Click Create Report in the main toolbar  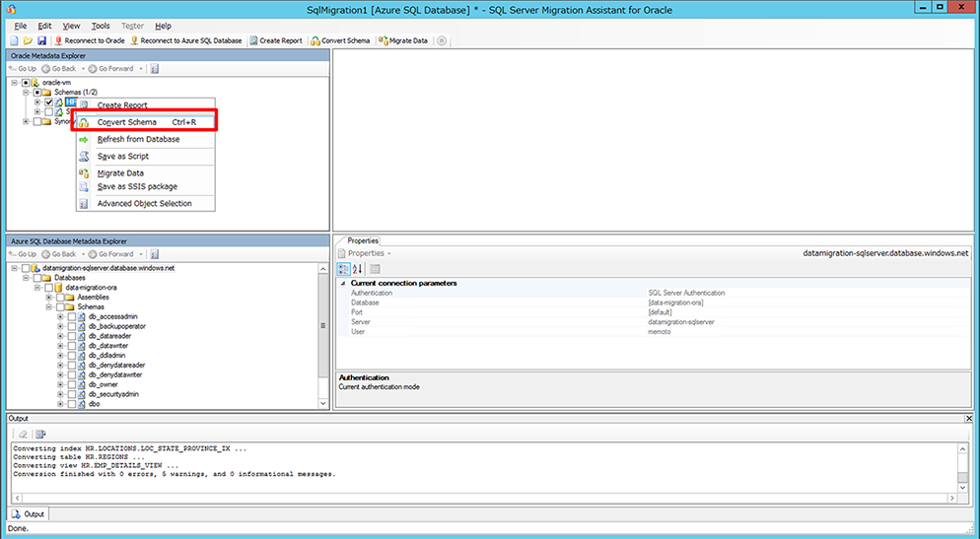tap(276, 40)
